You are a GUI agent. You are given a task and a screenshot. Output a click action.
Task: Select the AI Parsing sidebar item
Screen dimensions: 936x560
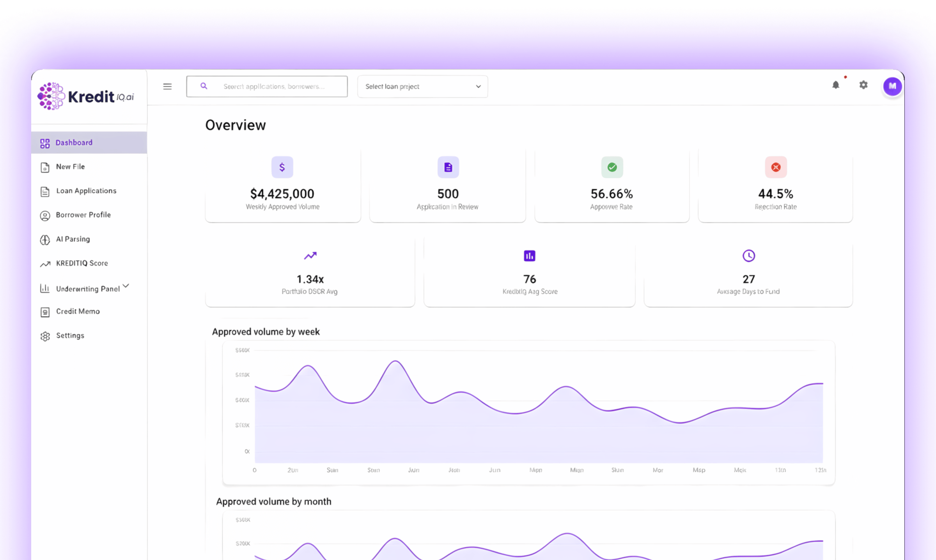tap(73, 239)
